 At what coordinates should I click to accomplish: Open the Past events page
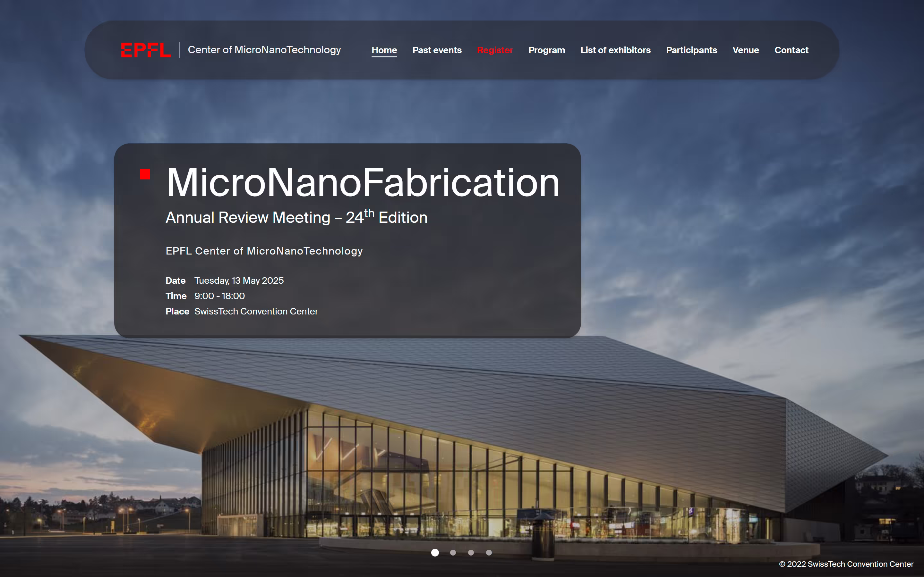(x=437, y=50)
